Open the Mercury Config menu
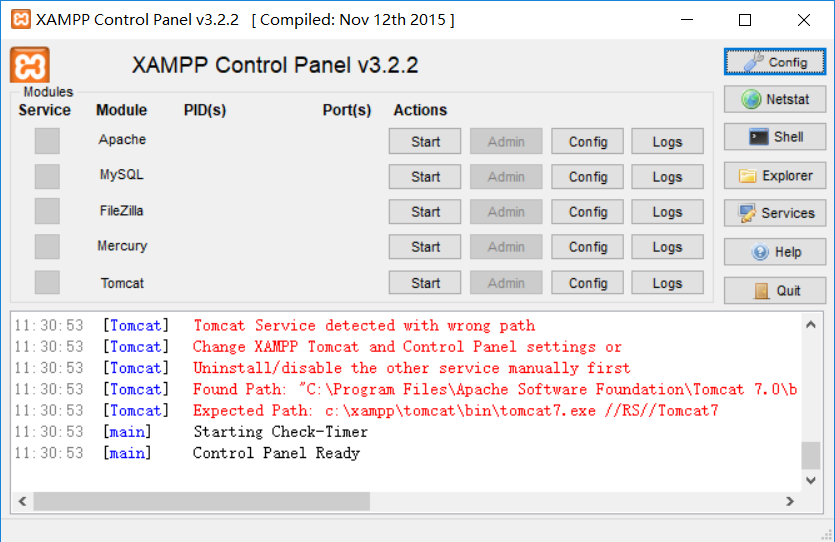This screenshot has width=835, height=542. click(587, 247)
